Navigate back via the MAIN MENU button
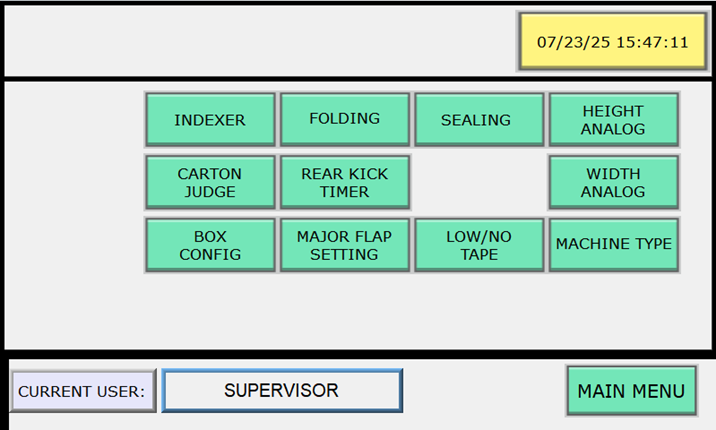Image resolution: width=716 pixels, height=430 pixels. pos(631,390)
